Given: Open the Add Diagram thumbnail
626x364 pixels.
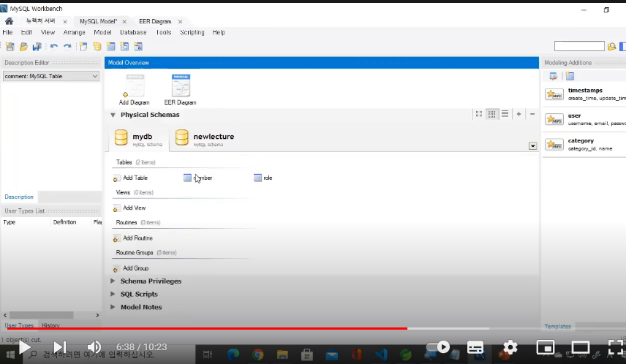Looking at the screenshot, I should pyautogui.click(x=135, y=90).
